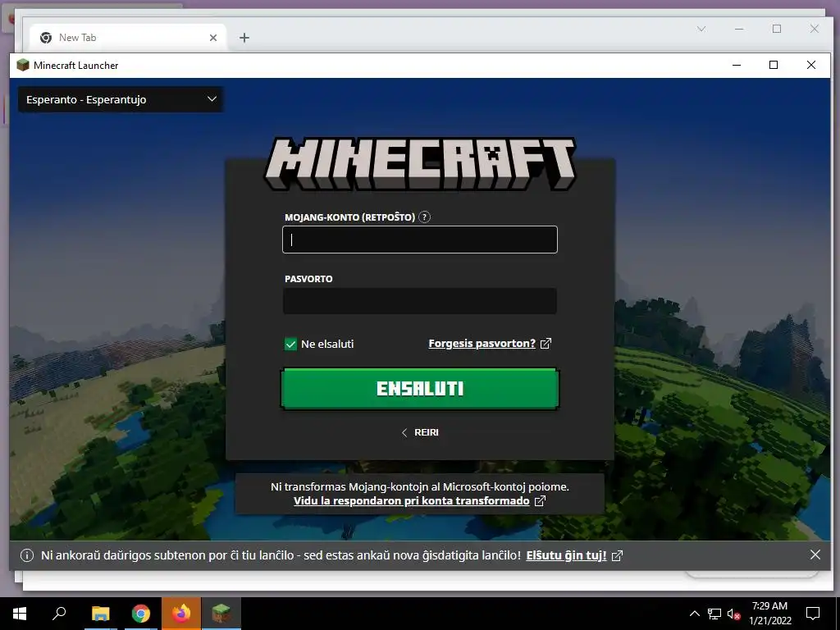This screenshot has width=840, height=630.
Task: Open the help icon next to MOJANG-KONTO
Action: [x=424, y=217]
